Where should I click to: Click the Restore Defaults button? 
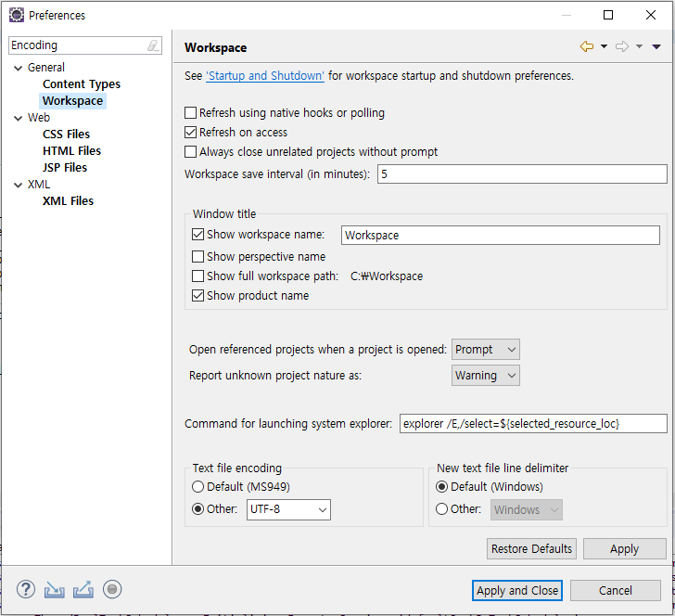[531, 549]
